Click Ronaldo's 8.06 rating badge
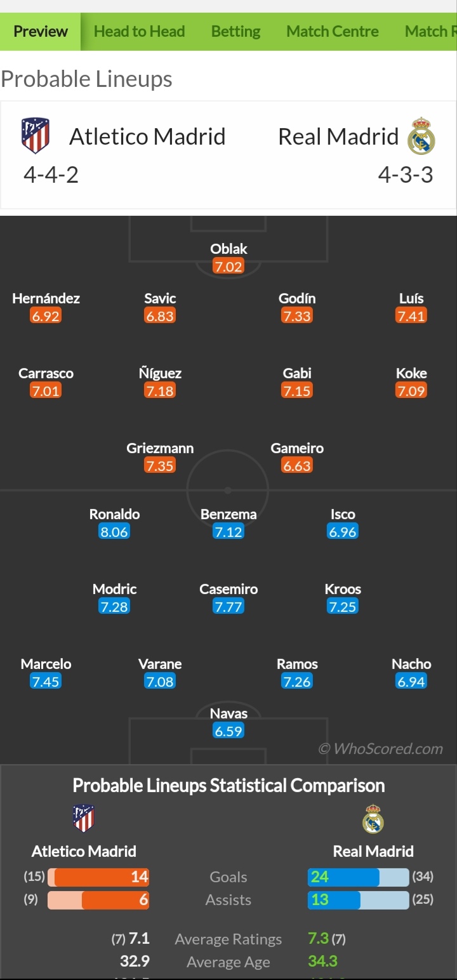 click(x=114, y=531)
